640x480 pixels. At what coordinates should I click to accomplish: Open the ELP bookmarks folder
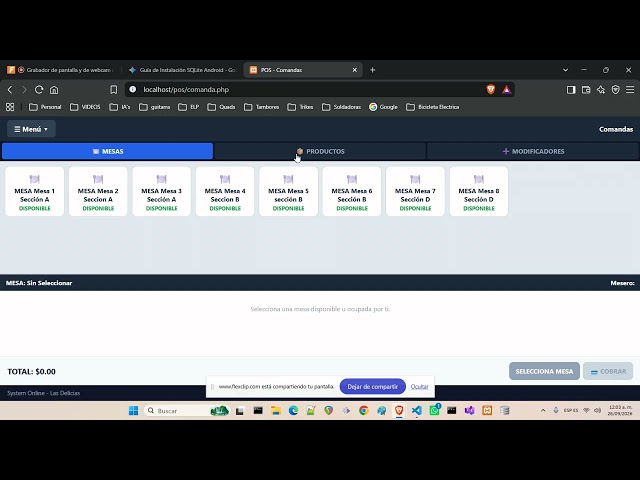(x=189, y=107)
